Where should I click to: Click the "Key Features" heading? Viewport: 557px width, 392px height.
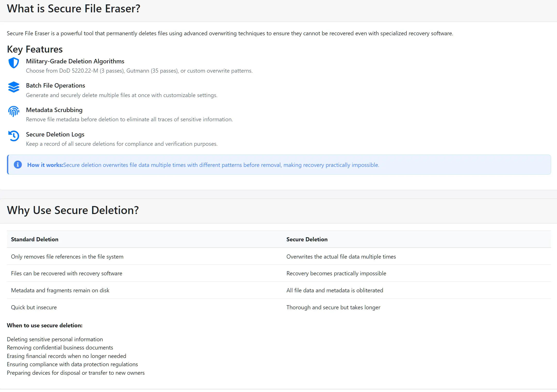click(x=35, y=49)
